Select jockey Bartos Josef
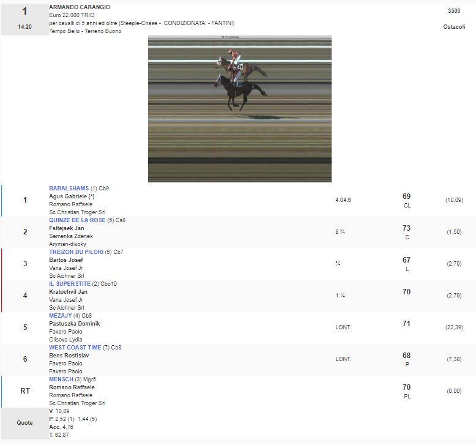The width and height of the screenshot is (476, 448). [x=65, y=260]
